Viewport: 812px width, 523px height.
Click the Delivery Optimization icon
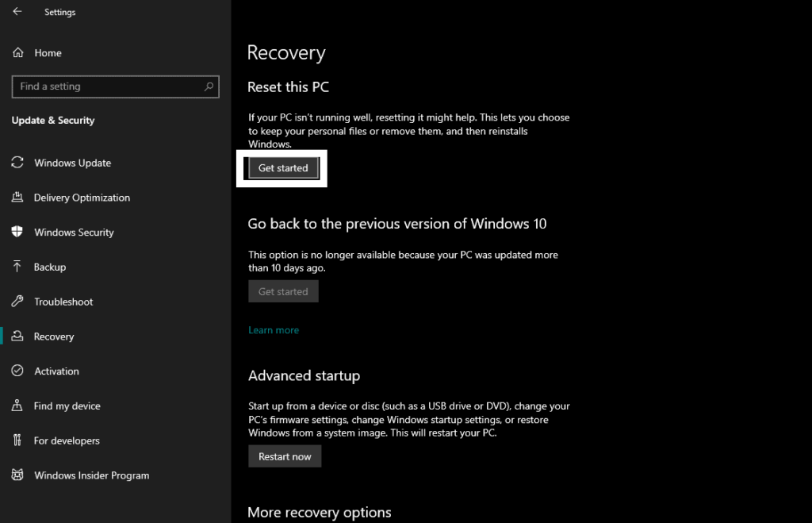point(17,197)
